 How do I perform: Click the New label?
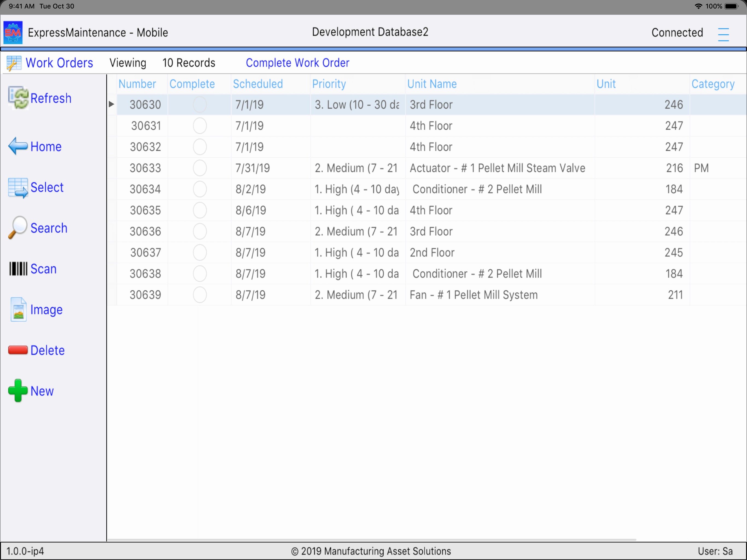[42, 392]
